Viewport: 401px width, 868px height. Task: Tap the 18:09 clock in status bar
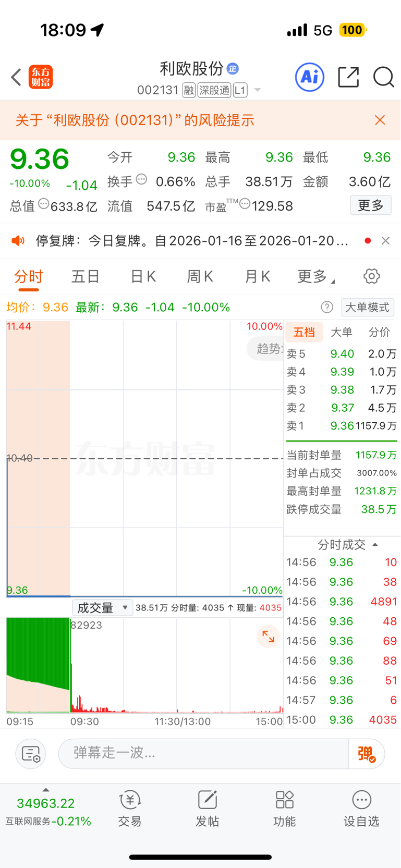point(63,30)
